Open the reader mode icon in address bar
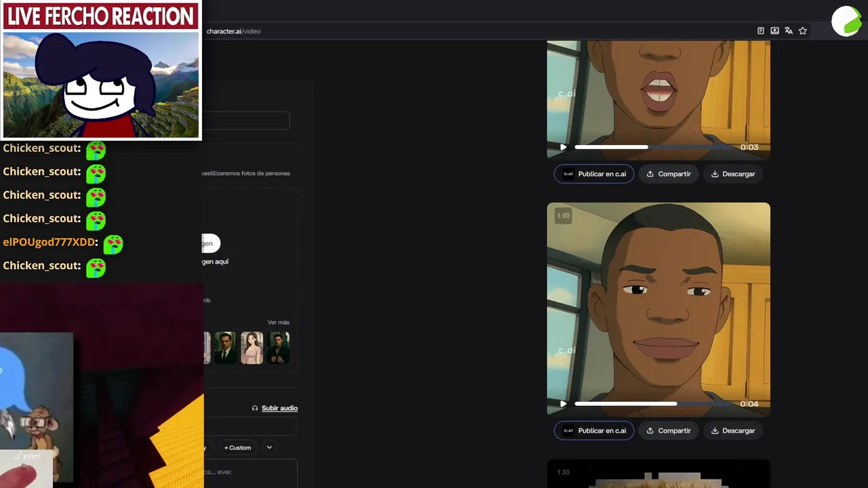Screen dimensions: 868x488 (x=761, y=30)
